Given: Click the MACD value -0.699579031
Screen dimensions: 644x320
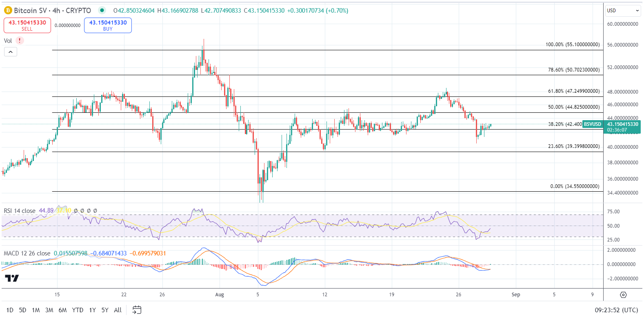Looking at the screenshot, I should (x=148, y=253).
